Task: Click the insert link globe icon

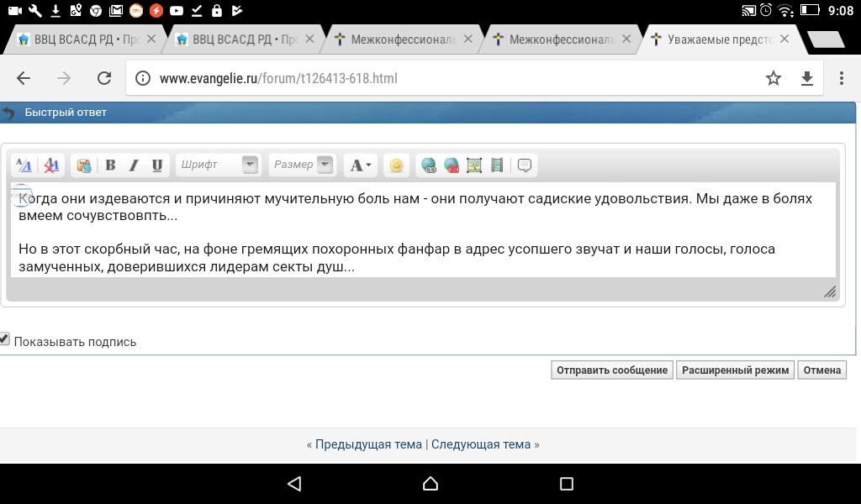Action: pos(429,165)
